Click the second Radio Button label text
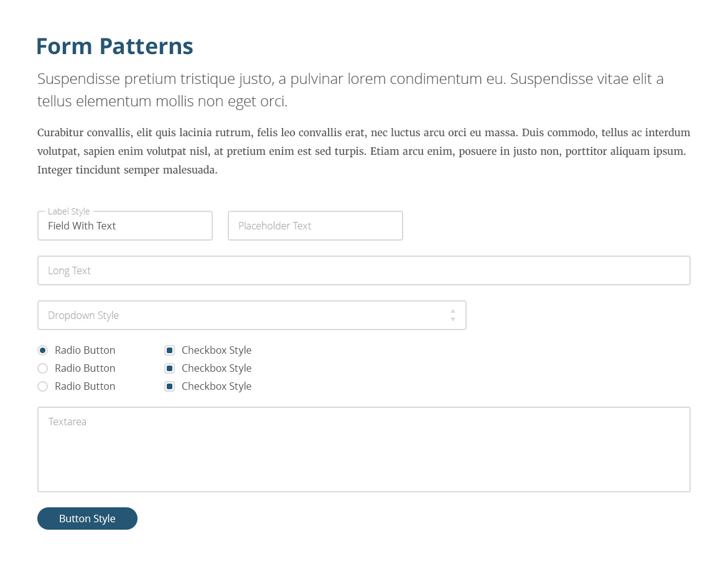The height and width of the screenshot is (567, 728). point(85,368)
